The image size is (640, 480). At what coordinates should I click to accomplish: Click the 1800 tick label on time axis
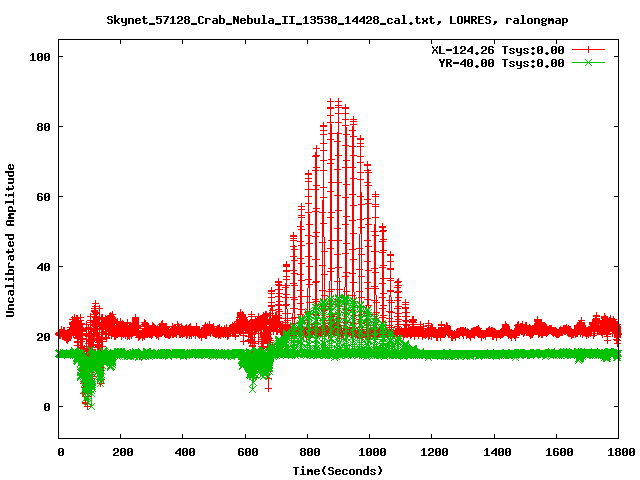click(618, 453)
